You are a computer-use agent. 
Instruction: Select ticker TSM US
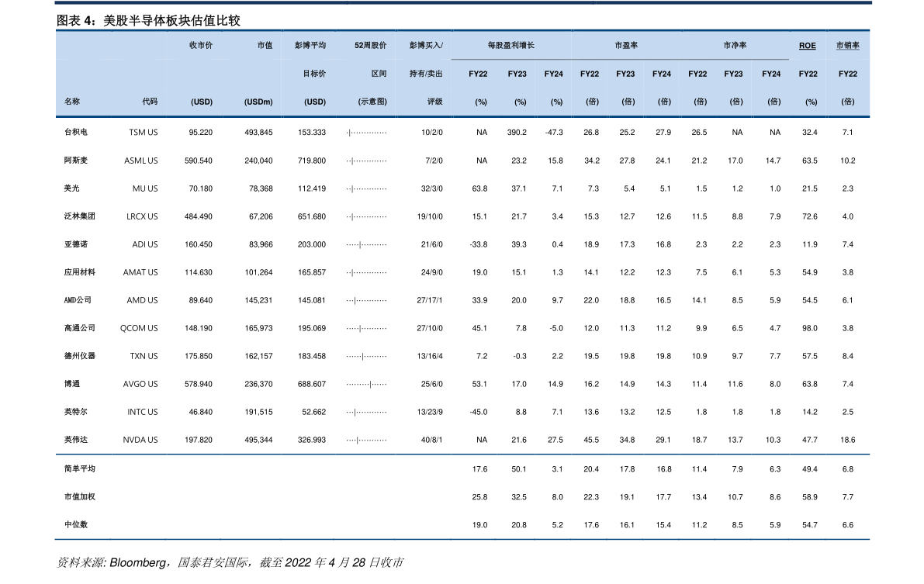(144, 133)
